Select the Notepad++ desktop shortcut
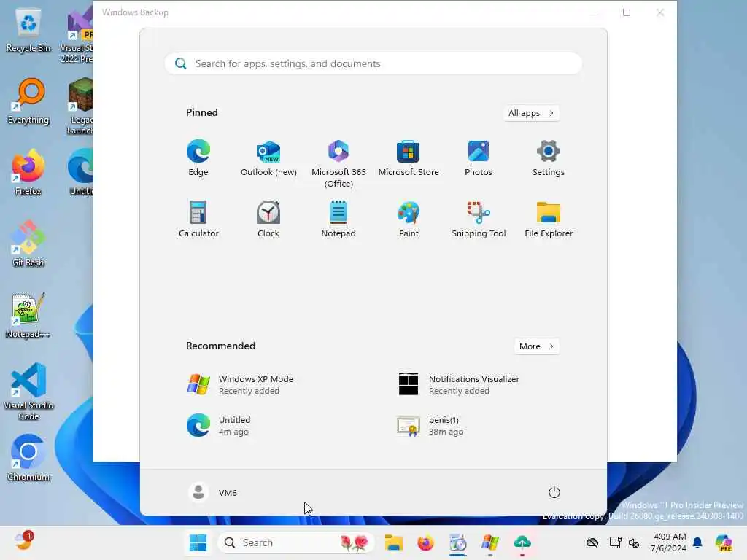Viewport: 747px width, 560px height. point(28,315)
